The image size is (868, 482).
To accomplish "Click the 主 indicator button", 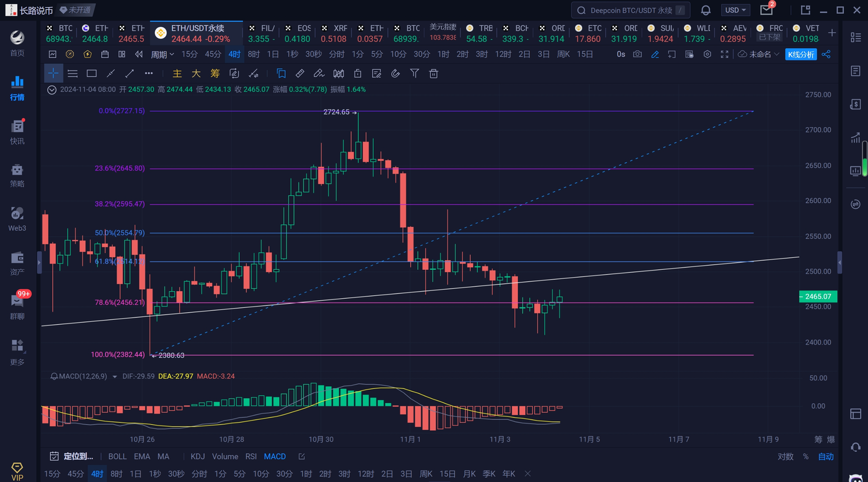I will (x=177, y=74).
